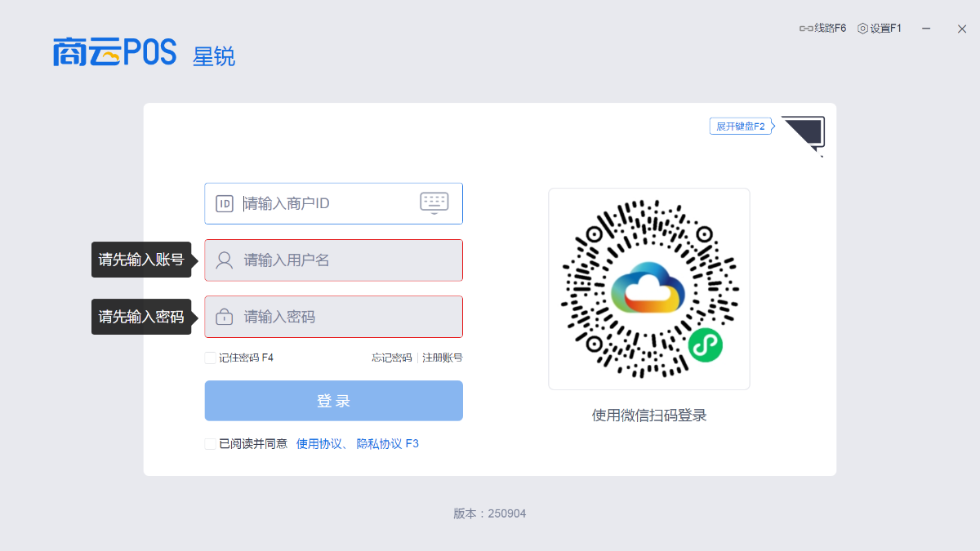Open the 忘记密码 forgot password link

point(392,358)
